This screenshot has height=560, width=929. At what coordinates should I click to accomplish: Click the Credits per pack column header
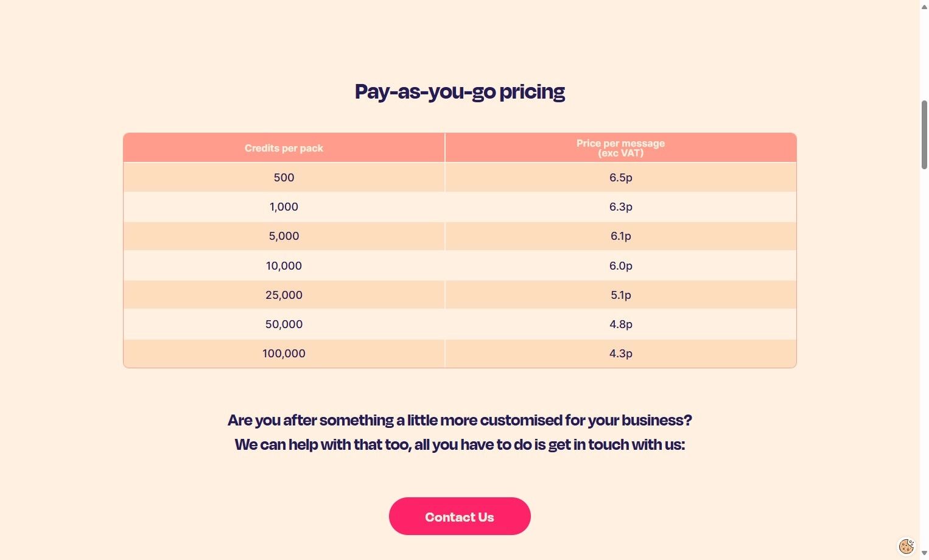tap(284, 148)
